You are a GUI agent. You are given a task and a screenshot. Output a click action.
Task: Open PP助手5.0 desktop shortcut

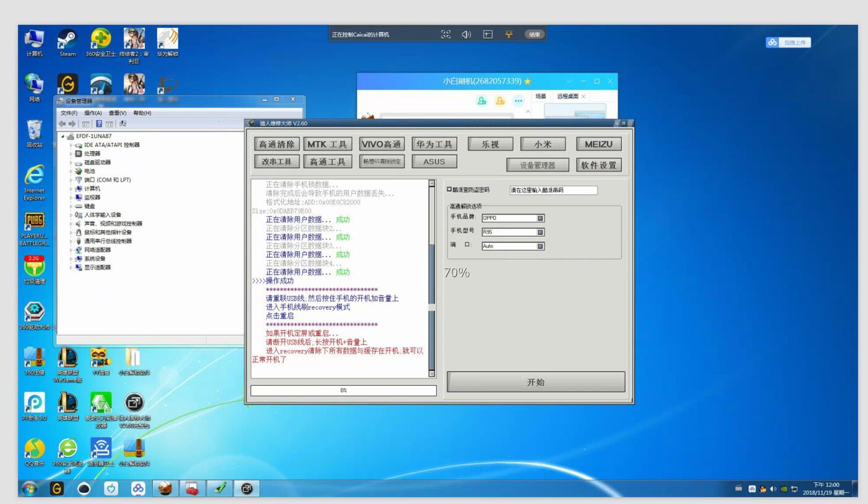(35, 407)
